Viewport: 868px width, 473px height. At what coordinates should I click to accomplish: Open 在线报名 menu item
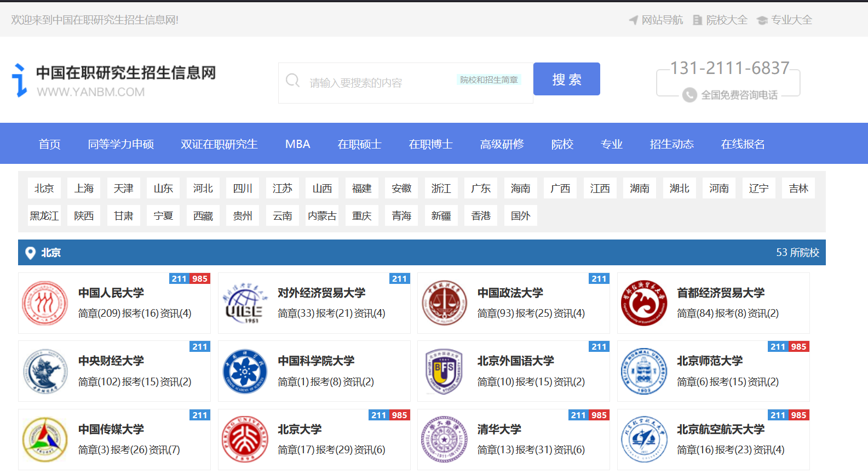[743, 144]
